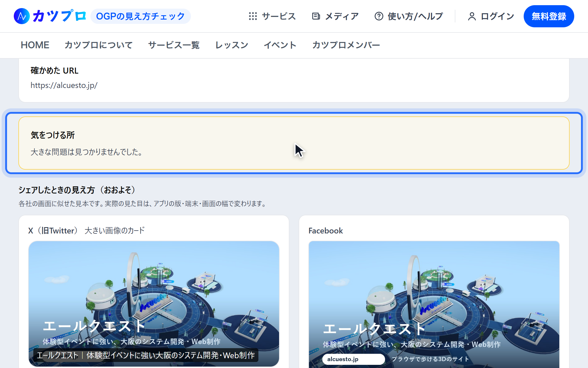Open the サービス menu
Screen dimensions: 588x368
272,16
